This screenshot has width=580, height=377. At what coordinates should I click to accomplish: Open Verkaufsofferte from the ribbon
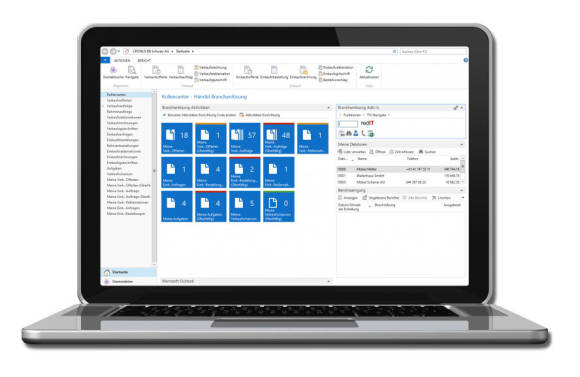(156, 72)
